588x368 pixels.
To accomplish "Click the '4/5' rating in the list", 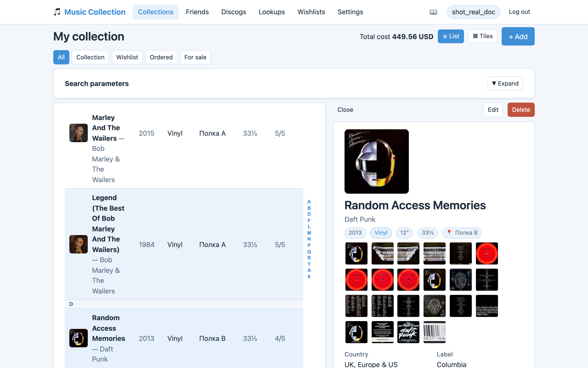I will pos(280,338).
